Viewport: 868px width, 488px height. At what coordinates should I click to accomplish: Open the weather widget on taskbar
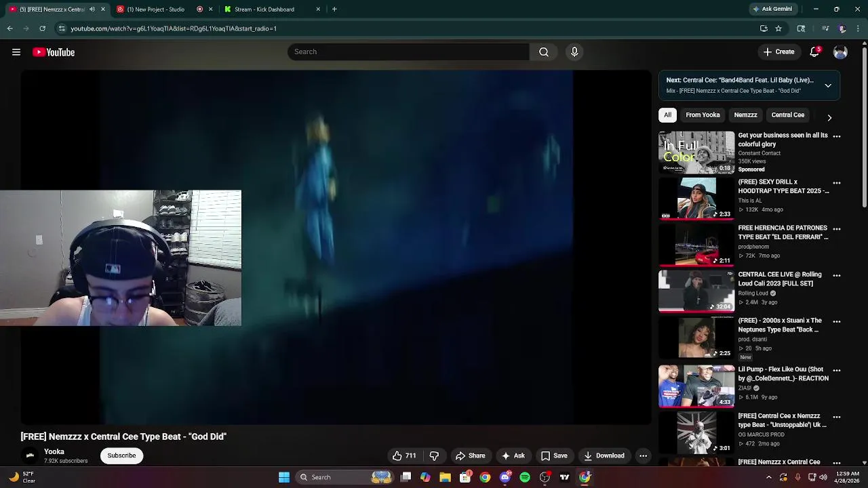click(22, 477)
